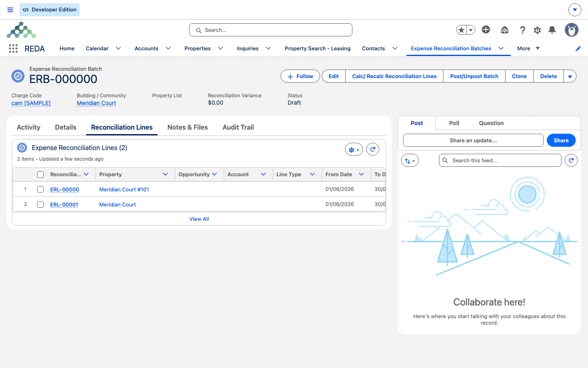Viewport: 588px width, 368px height.
Task: Click the Favorites star icon
Action: [x=461, y=30]
